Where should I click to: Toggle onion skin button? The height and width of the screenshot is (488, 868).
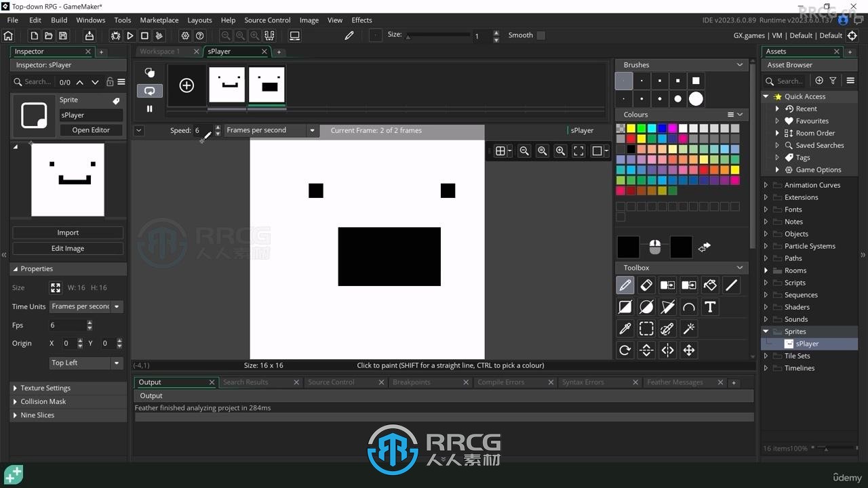150,73
